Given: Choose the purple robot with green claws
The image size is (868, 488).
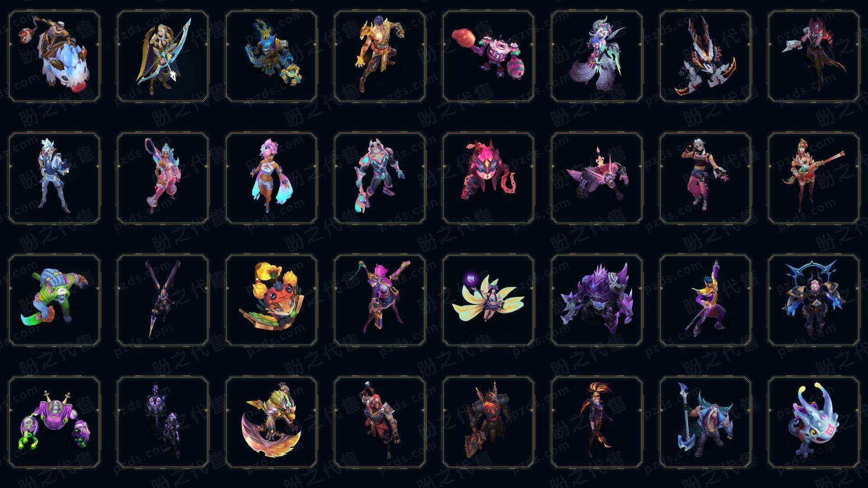Looking at the screenshot, I should pyautogui.click(x=54, y=422).
